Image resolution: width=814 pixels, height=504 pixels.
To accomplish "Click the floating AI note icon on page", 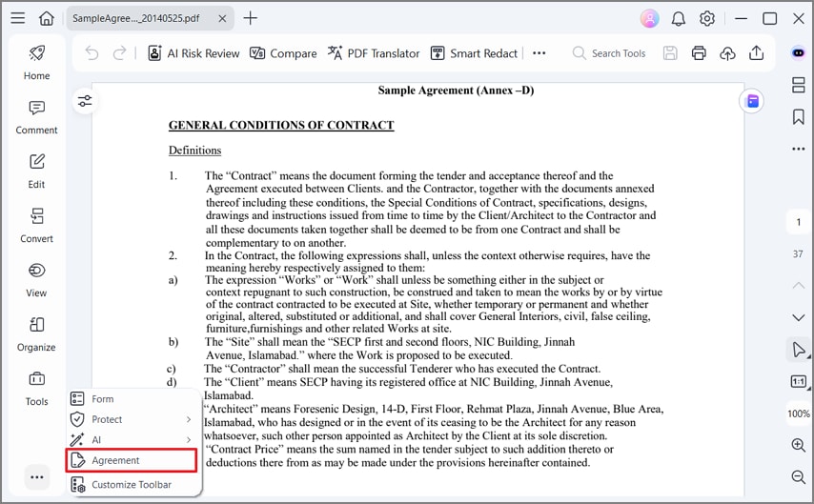I will [x=753, y=101].
